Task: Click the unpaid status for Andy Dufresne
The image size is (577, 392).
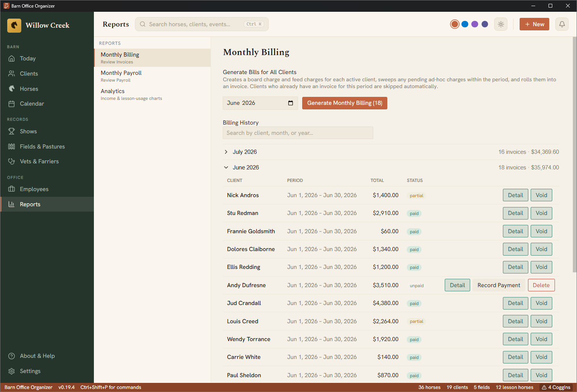Action: click(x=417, y=286)
